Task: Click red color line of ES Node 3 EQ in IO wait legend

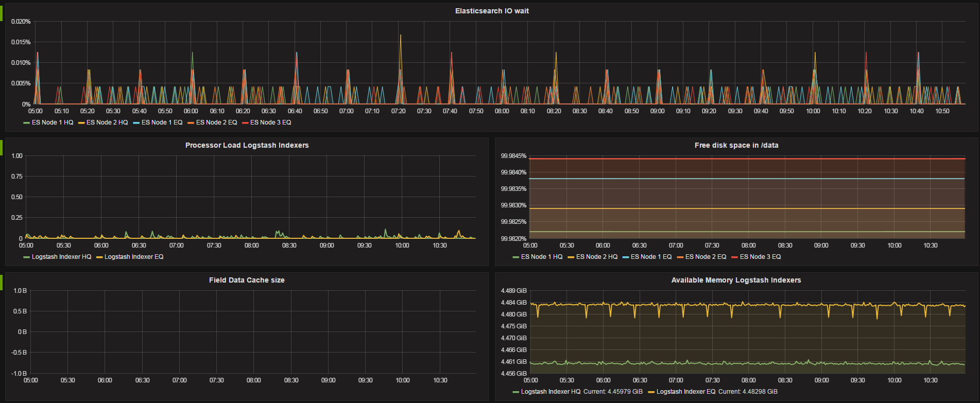Action: click(245, 123)
